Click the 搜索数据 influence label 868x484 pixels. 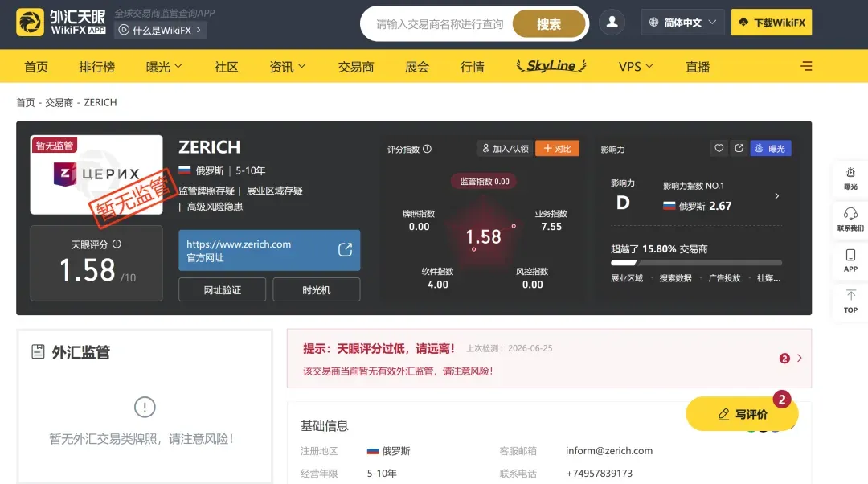pyautogui.click(x=675, y=278)
